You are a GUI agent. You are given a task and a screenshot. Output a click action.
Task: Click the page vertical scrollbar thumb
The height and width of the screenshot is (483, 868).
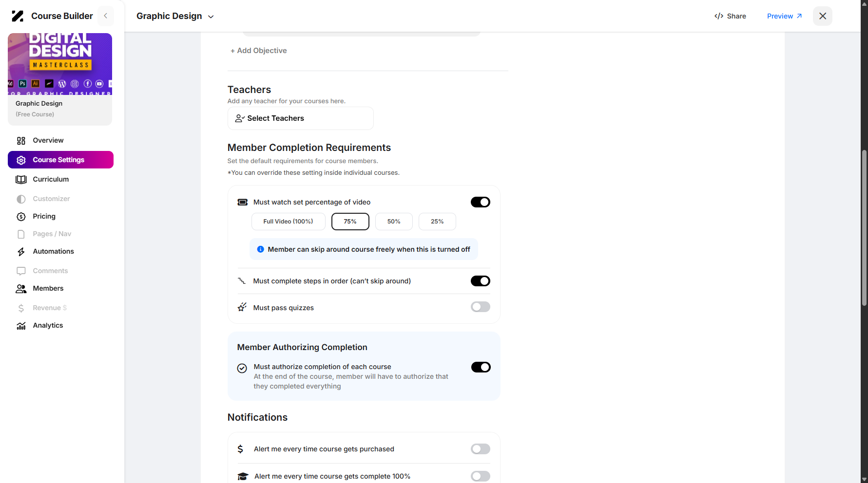(864, 228)
